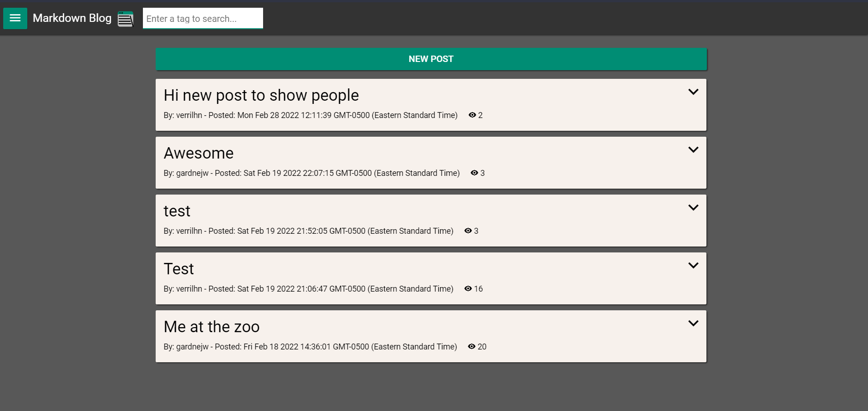Open the 'Me at the zoo' title
Image resolution: width=868 pixels, height=411 pixels.
[x=212, y=327]
